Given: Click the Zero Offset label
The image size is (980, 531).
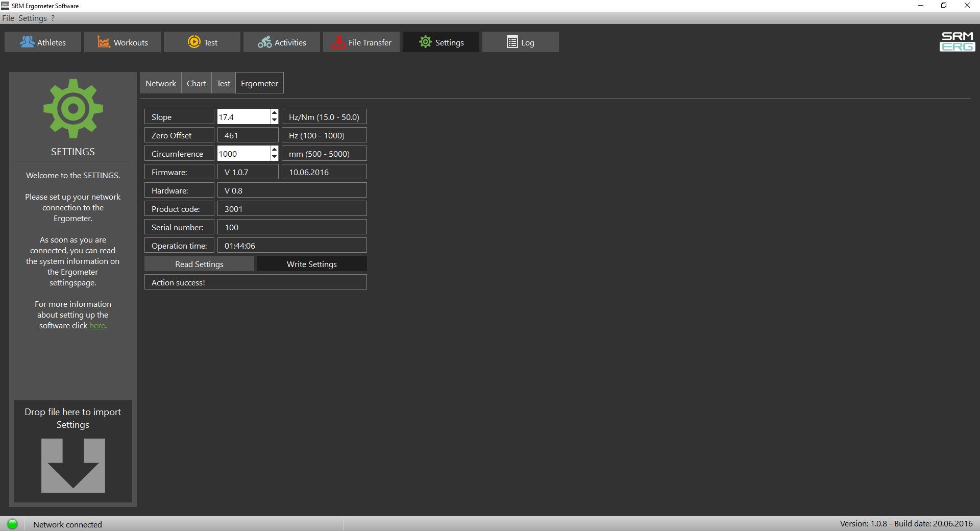Looking at the screenshot, I should pyautogui.click(x=179, y=135).
